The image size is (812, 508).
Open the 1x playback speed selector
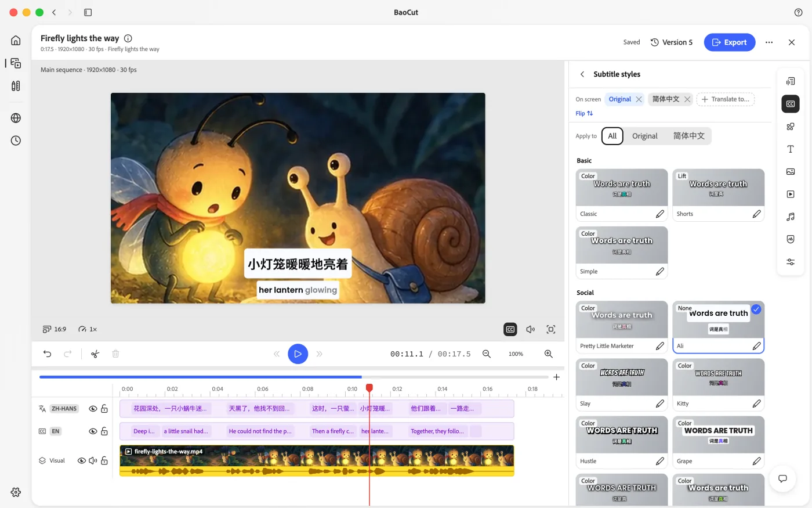[88, 329]
